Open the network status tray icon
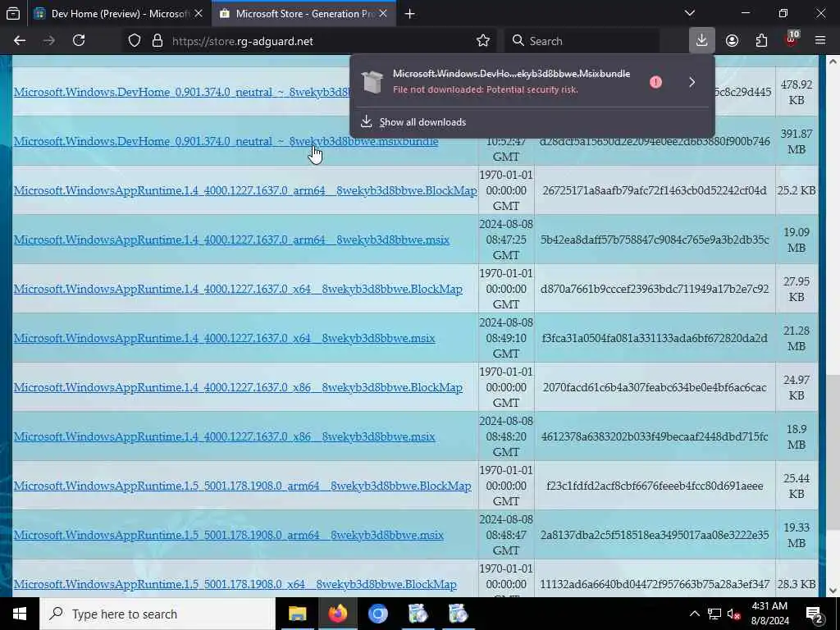Screen dimensions: 840x630 click(714, 614)
